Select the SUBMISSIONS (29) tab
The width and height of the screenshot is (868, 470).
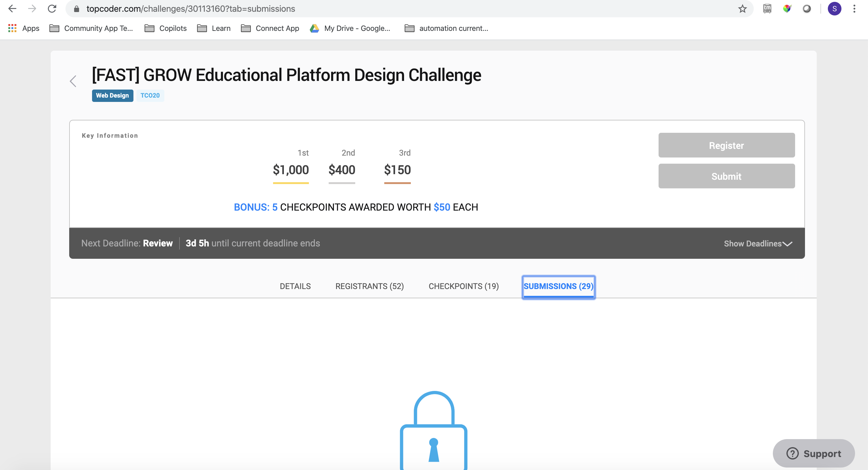point(558,287)
